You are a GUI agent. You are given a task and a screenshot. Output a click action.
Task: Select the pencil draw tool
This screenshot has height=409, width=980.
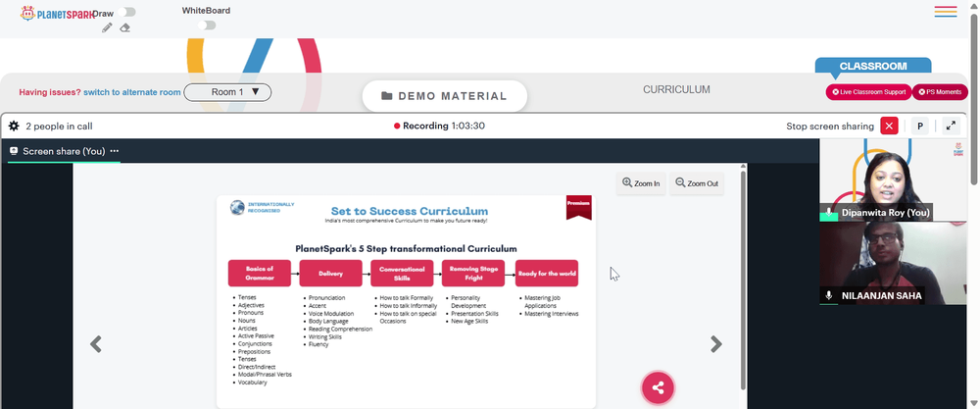[107, 27]
